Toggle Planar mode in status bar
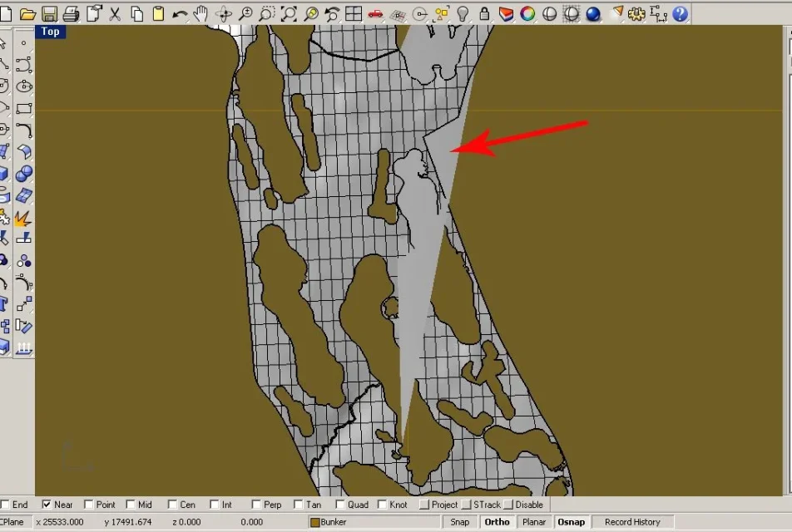The image size is (792, 532). click(534, 522)
